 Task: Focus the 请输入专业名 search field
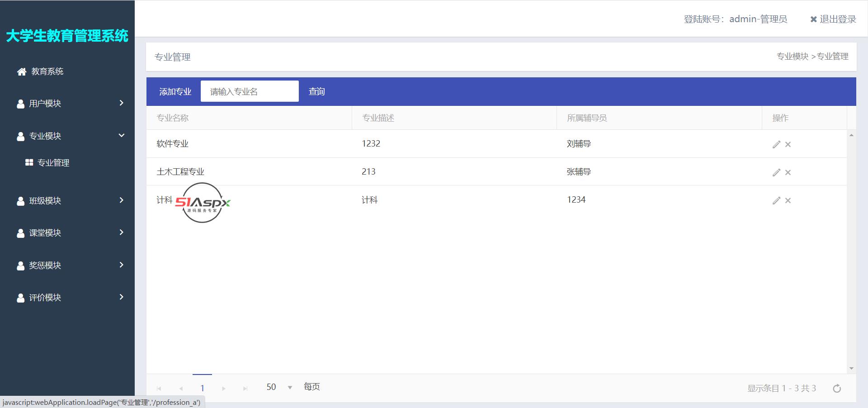[x=250, y=91]
